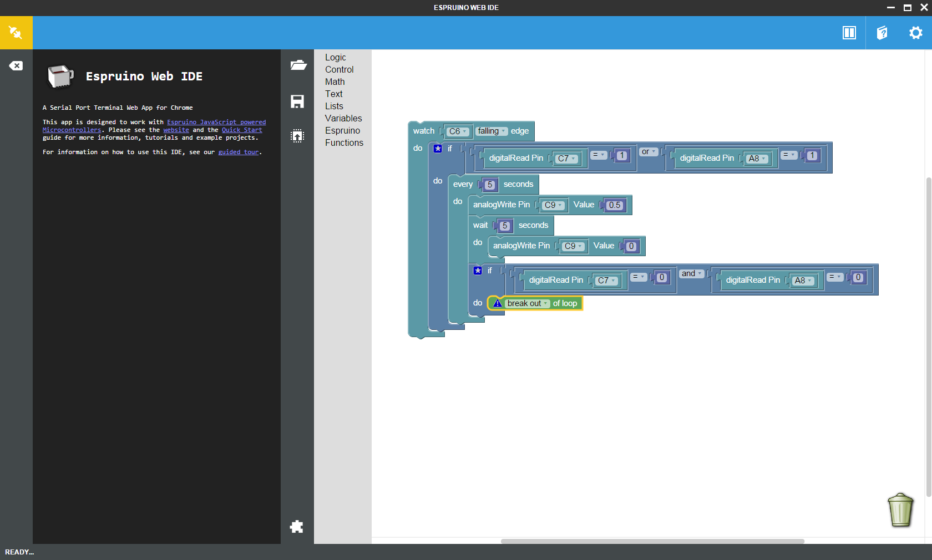Edit number 0 after second C7 comparison
The width and height of the screenshot is (932, 560).
[662, 278]
